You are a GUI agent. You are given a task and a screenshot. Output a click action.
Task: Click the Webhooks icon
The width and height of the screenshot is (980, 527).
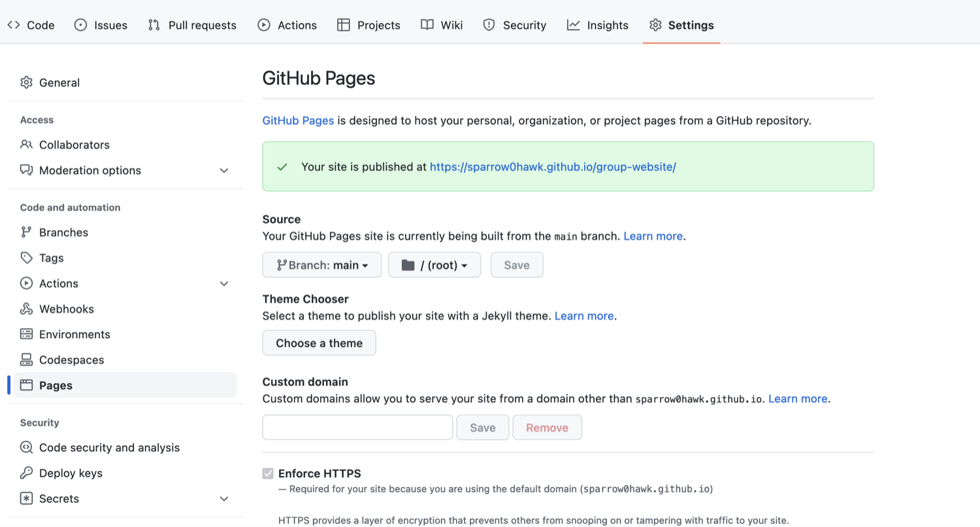tap(26, 309)
